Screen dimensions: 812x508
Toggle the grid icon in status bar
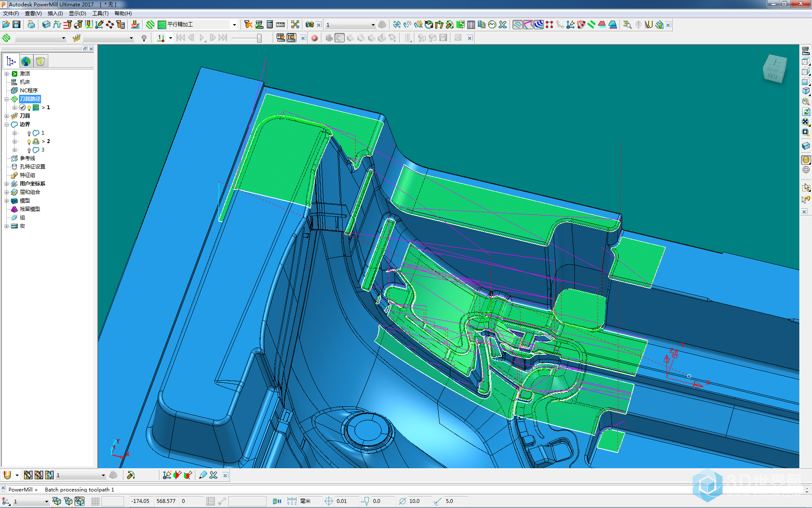95,501
